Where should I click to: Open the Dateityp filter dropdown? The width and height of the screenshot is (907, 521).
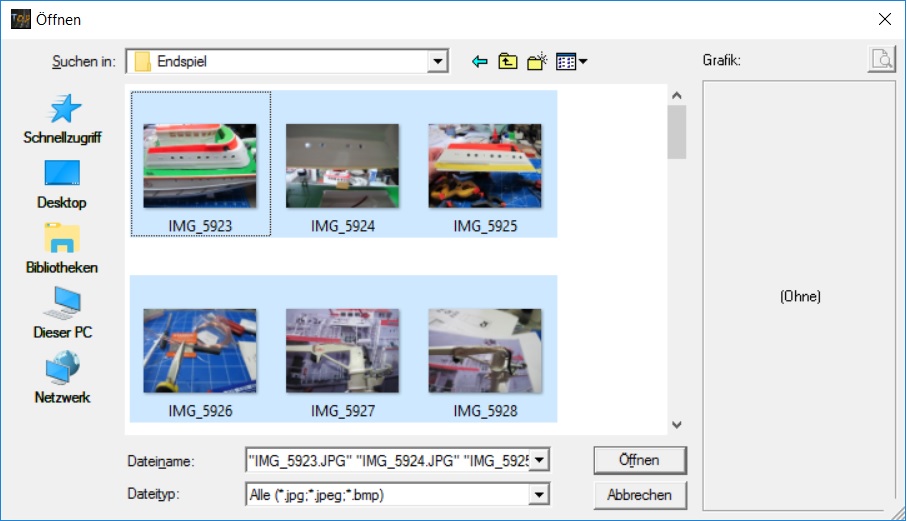(x=540, y=494)
